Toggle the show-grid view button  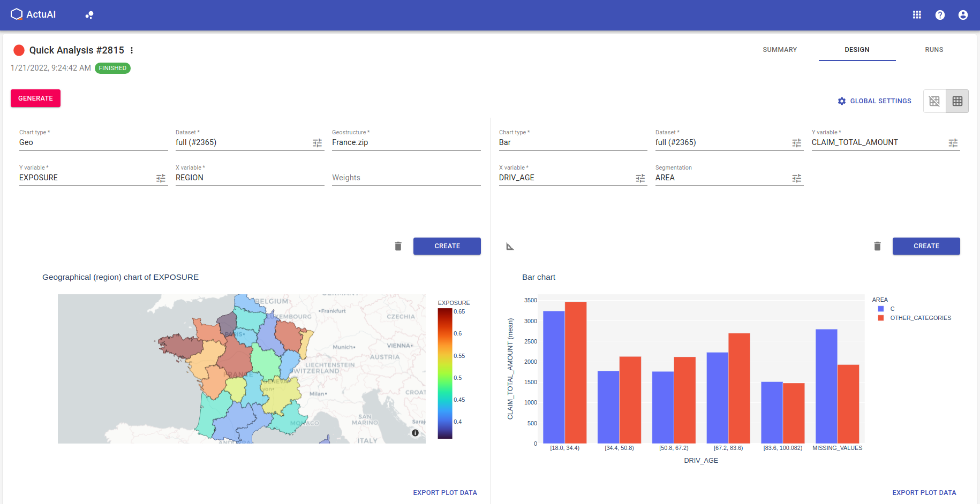[957, 101]
